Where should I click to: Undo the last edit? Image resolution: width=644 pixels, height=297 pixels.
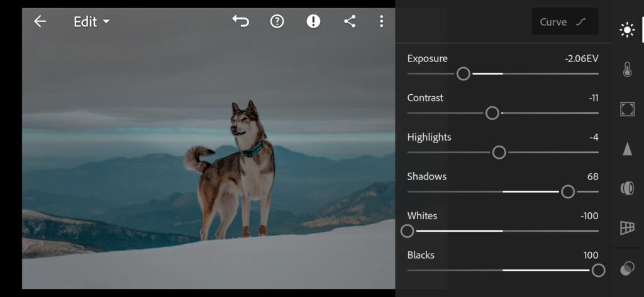coord(241,21)
